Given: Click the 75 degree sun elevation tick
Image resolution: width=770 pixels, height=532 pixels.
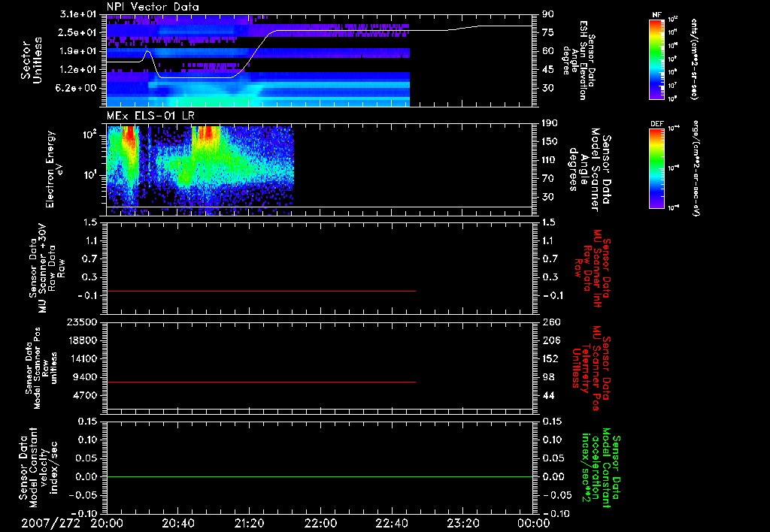Looking at the screenshot, I should 547,32.
